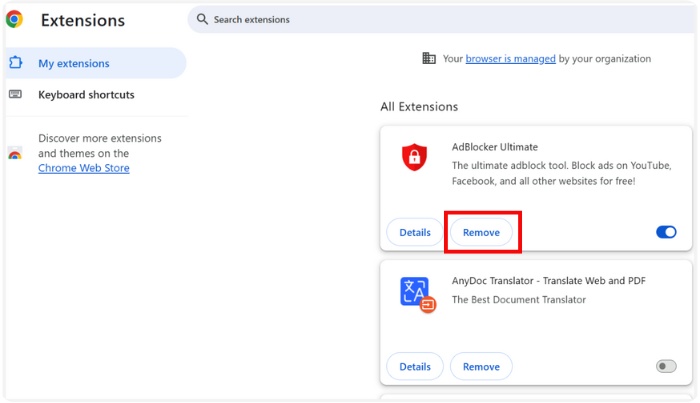700x403 pixels.
Task: Enable the AnyDoc Translator toggle
Action: 666,366
